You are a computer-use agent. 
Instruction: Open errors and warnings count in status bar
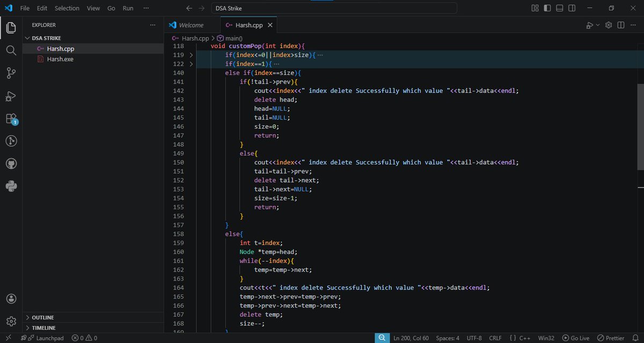coord(84,338)
